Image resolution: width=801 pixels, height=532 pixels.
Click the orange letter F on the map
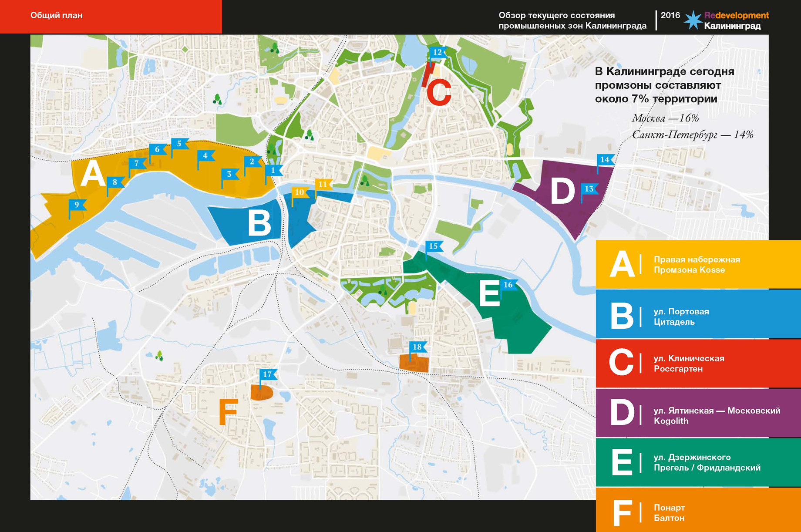228,412
